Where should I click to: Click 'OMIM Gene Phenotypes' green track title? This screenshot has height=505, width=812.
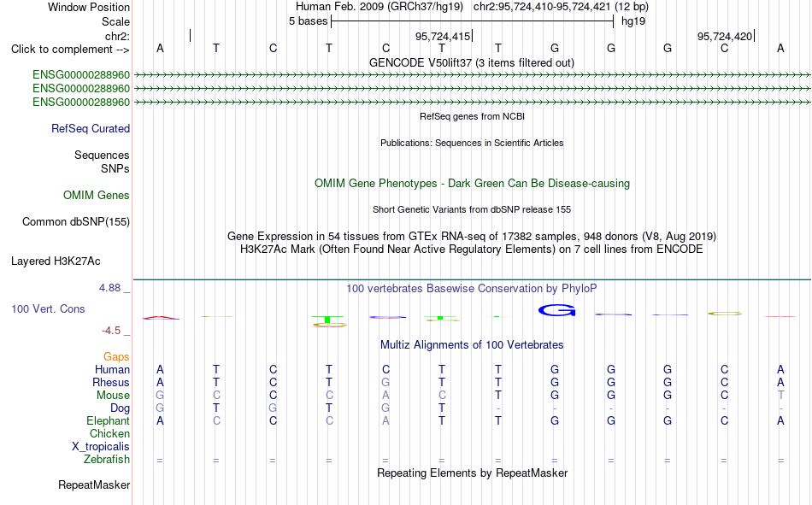tap(472, 184)
